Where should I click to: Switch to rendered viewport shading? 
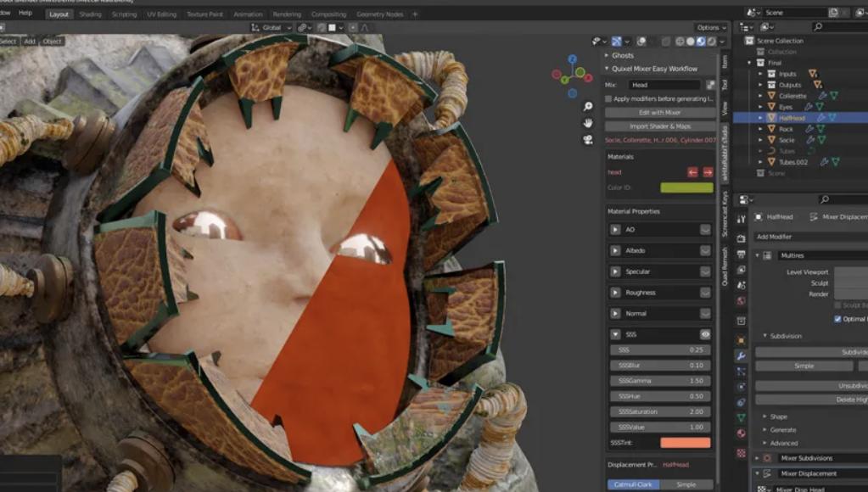(x=711, y=41)
